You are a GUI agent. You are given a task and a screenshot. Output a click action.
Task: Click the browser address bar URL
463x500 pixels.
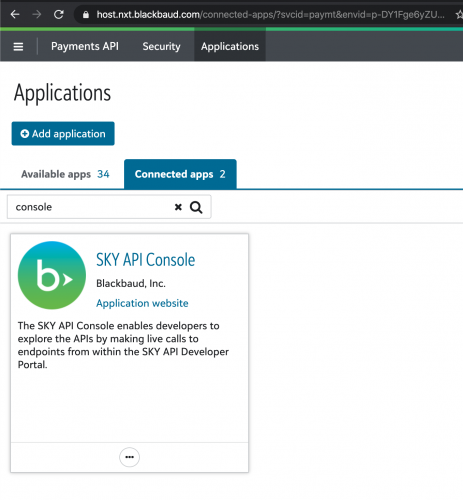[270, 15]
